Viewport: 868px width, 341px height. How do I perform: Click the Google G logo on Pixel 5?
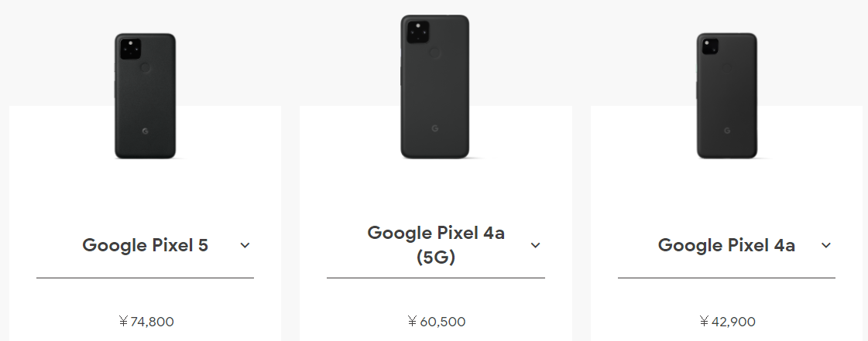click(146, 131)
